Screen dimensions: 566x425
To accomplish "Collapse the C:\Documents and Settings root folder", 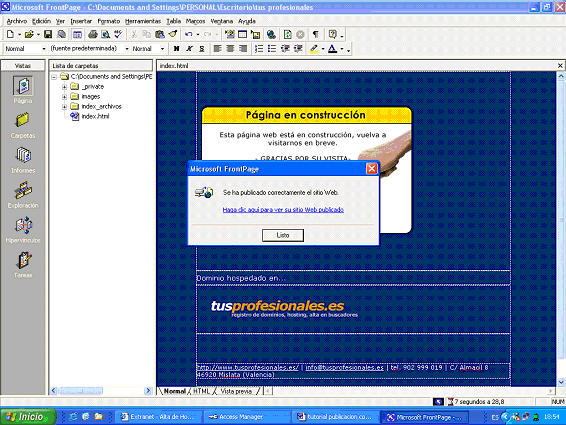I will (54, 77).
